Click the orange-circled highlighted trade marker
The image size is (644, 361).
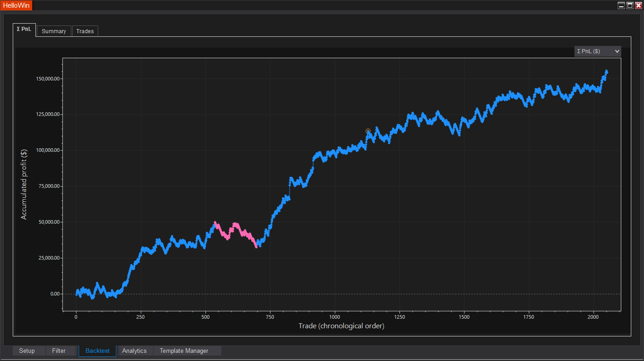coord(368,131)
